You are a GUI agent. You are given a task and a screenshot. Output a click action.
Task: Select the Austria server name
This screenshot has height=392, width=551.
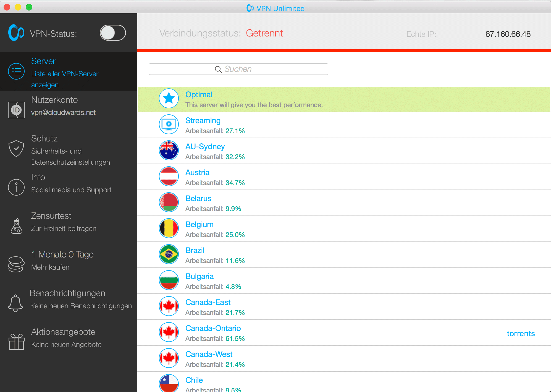pyautogui.click(x=197, y=172)
